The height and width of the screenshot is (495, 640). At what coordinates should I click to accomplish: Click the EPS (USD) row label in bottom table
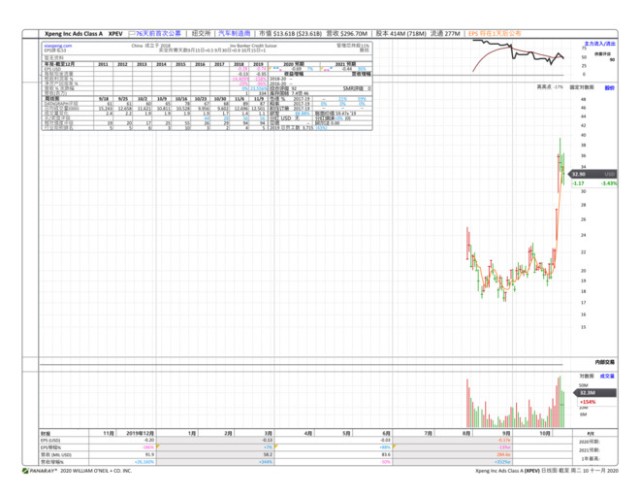[50, 441]
